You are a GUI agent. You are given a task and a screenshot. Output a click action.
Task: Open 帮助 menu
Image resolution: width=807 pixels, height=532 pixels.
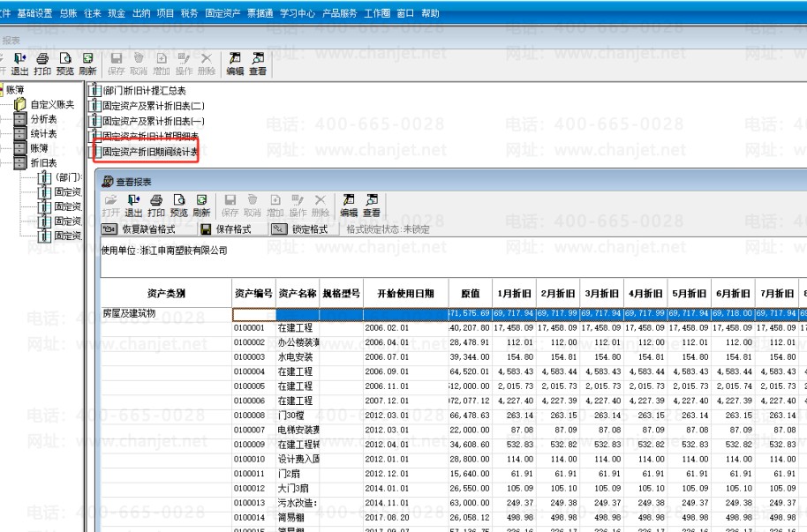click(430, 13)
